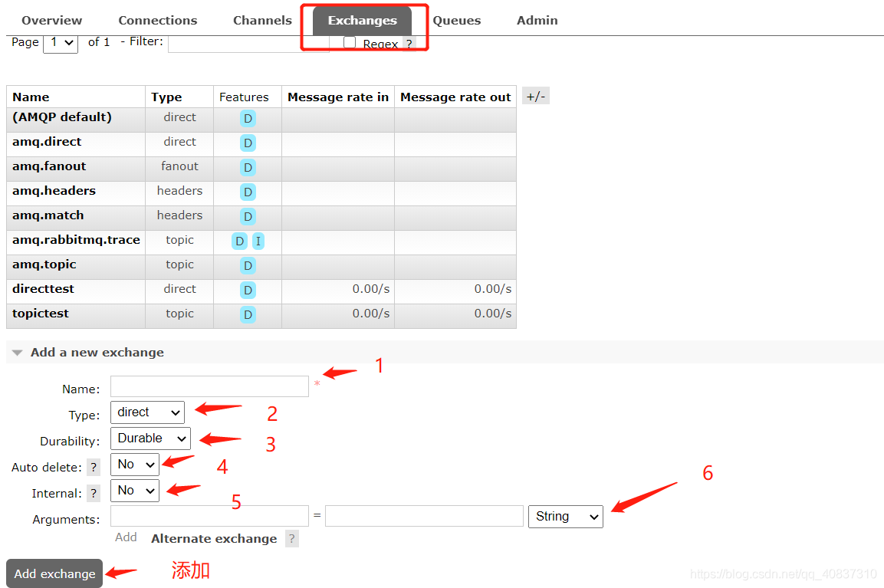Click the D durable badge for topictest
The image size is (884, 588).
(x=248, y=314)
